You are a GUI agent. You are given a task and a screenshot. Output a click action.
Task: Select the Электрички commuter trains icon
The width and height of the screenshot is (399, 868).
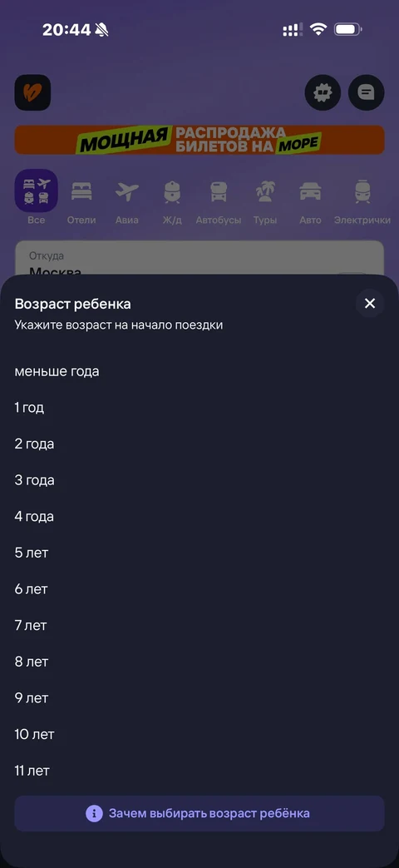[x=362, y=191]
